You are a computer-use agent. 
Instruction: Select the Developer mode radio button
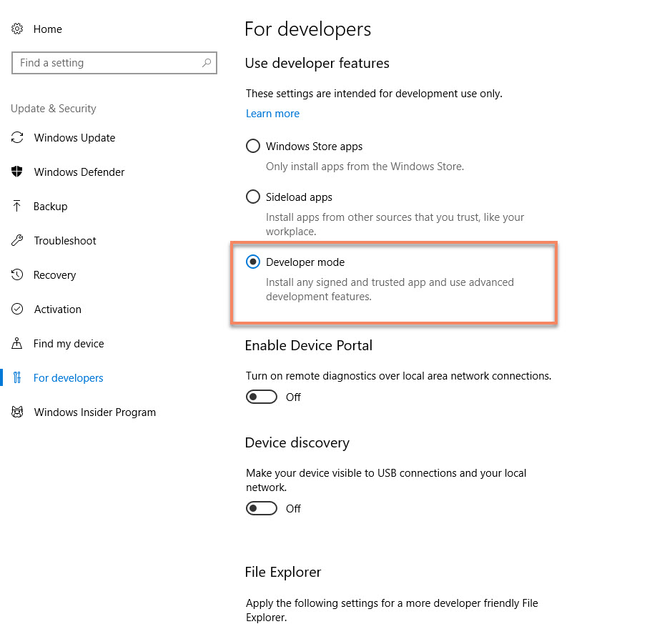(x=252, y=262)
